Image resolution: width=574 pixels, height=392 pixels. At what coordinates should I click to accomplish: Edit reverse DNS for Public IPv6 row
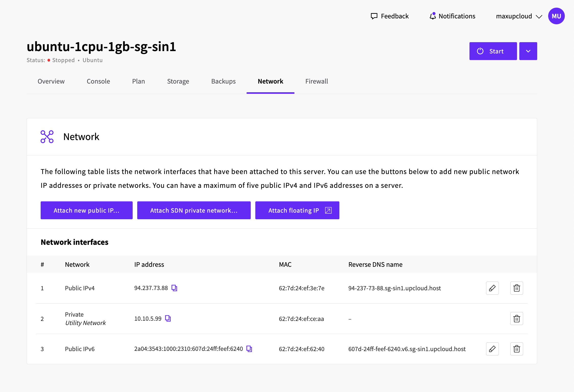coord(492,349)
